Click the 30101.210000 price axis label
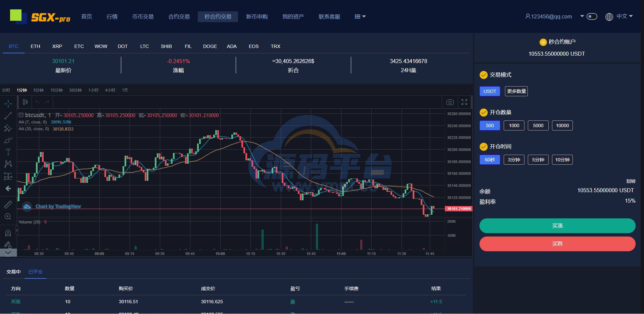This screenshot has width=644, height=314. pyautogui.click(x=459, y=209)
